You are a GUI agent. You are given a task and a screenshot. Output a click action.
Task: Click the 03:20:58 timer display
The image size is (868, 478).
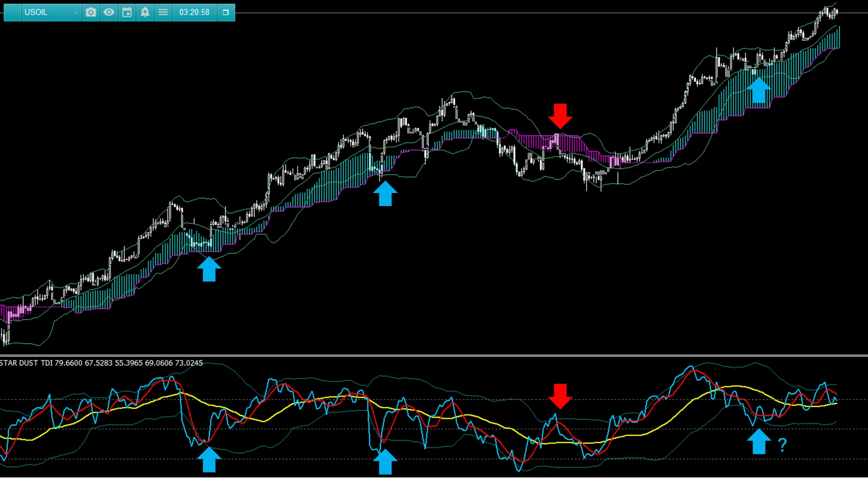pos(194,13)
